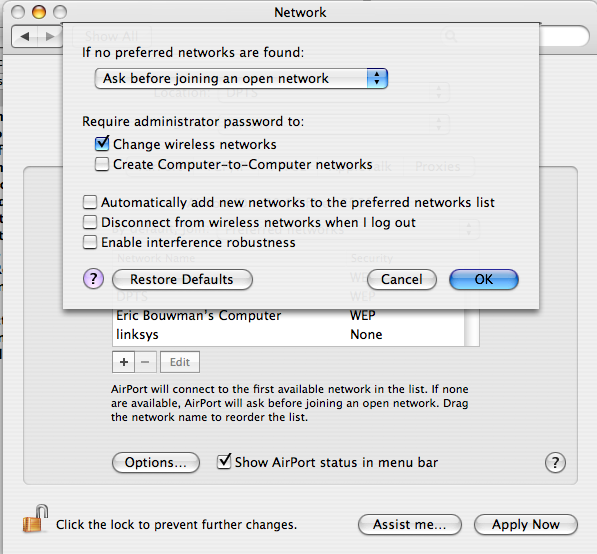The width and height of the screenshot is (597, 554).
Task: Go forward using the toolbar forward arrow
Action: click(50, 37)
